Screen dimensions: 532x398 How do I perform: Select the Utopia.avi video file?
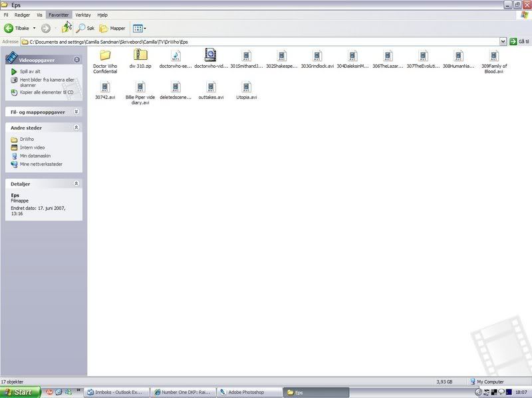246,87
